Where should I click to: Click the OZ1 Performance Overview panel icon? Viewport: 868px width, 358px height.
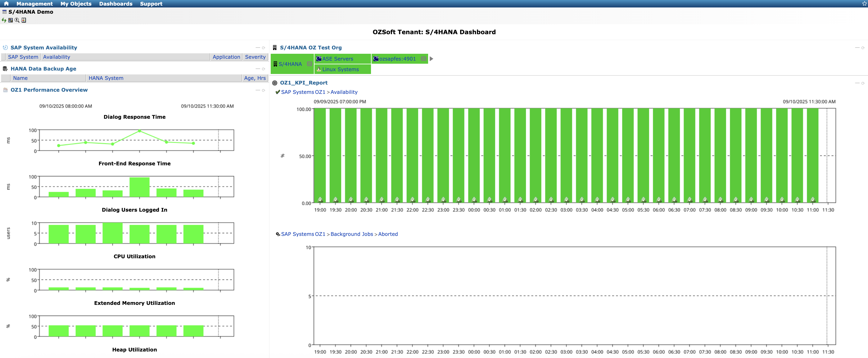(5, 90)
